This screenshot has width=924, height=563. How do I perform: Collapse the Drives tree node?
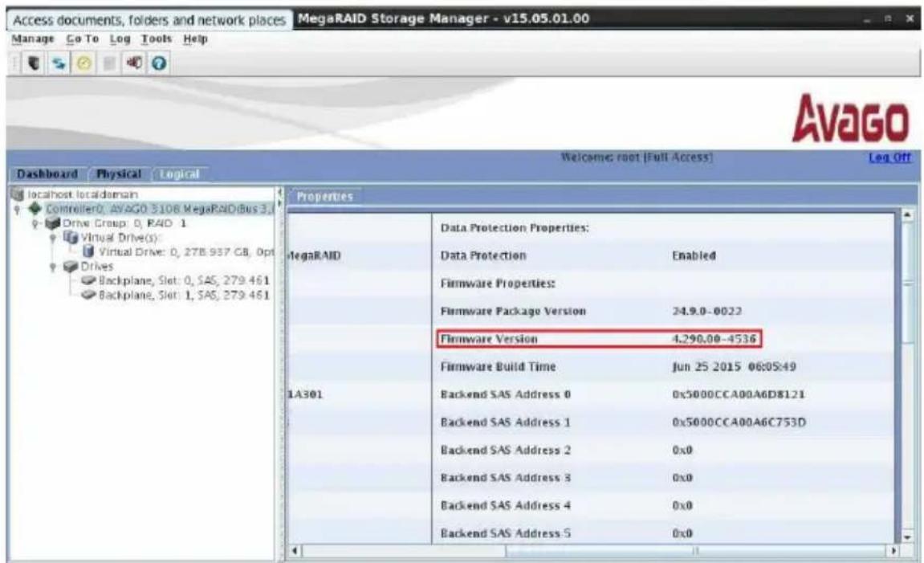(x=52, y=267)
